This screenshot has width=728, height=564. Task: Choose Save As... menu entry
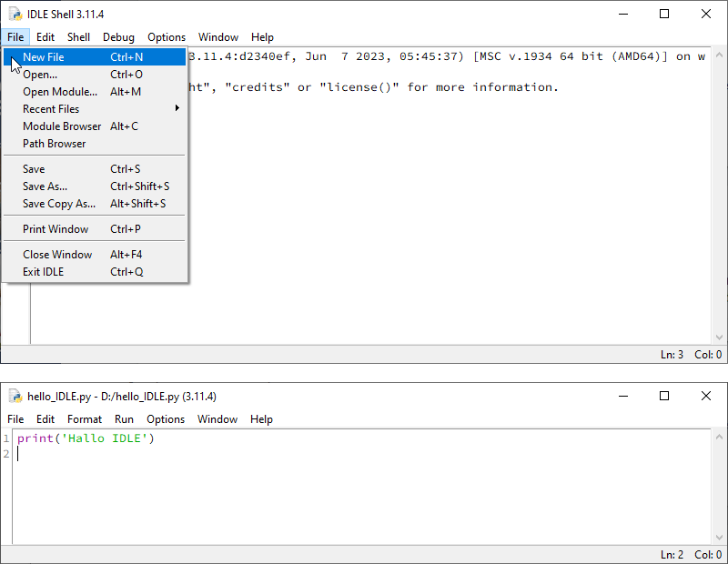[x=95, y=186]
